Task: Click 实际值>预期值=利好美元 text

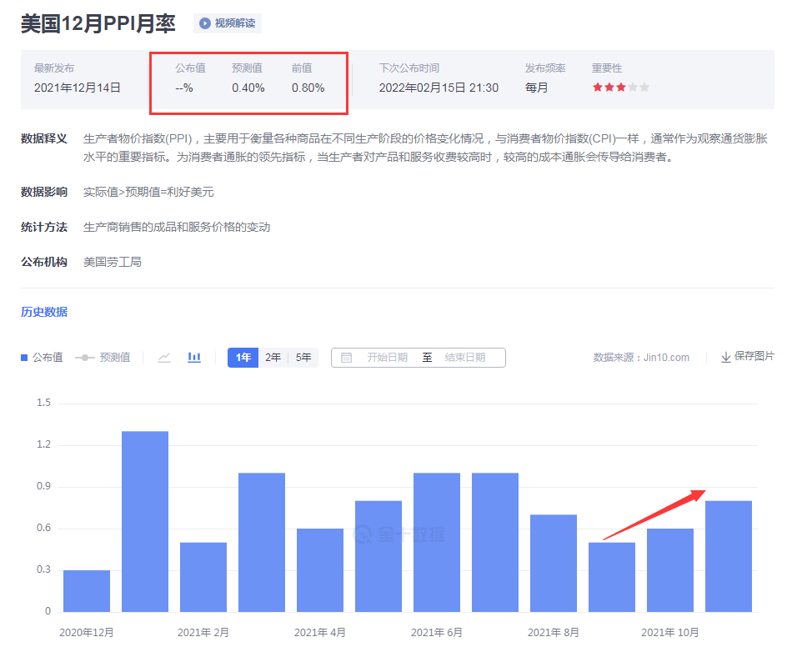Action: point(148,192)
